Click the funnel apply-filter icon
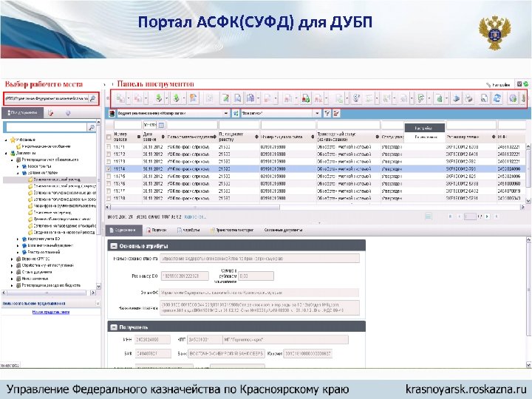 (x=327, y=113)
